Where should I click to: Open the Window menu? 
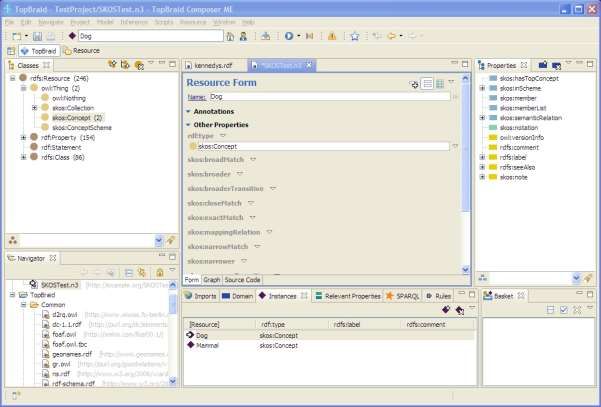224,22
